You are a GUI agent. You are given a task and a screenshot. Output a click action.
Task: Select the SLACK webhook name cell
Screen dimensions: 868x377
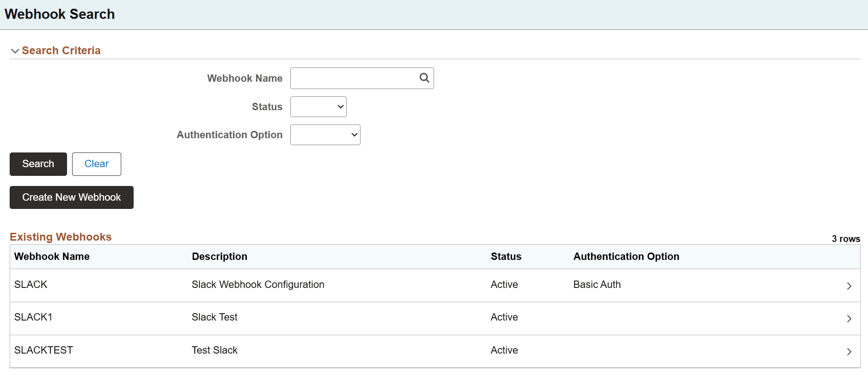tap(31, 284)
